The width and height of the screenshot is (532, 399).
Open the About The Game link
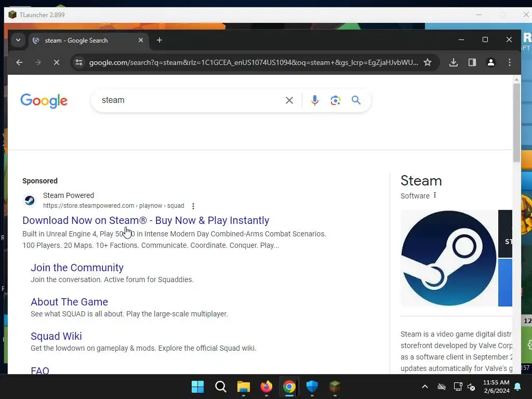(69, 302)
